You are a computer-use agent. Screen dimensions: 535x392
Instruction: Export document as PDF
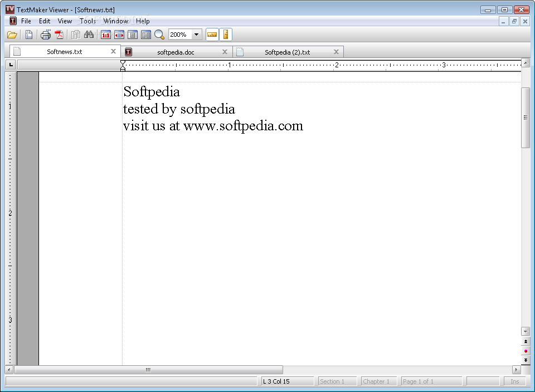coord(60,35)
